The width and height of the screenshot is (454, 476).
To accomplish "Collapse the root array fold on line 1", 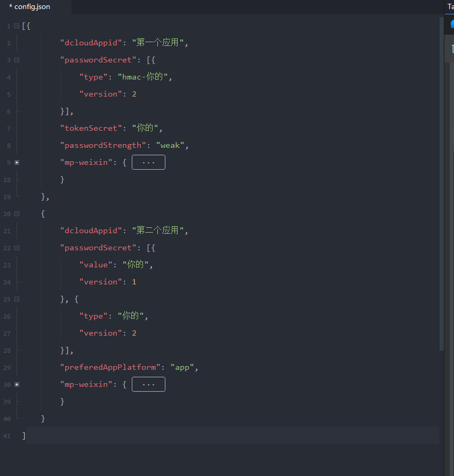I will click(17, 26).
